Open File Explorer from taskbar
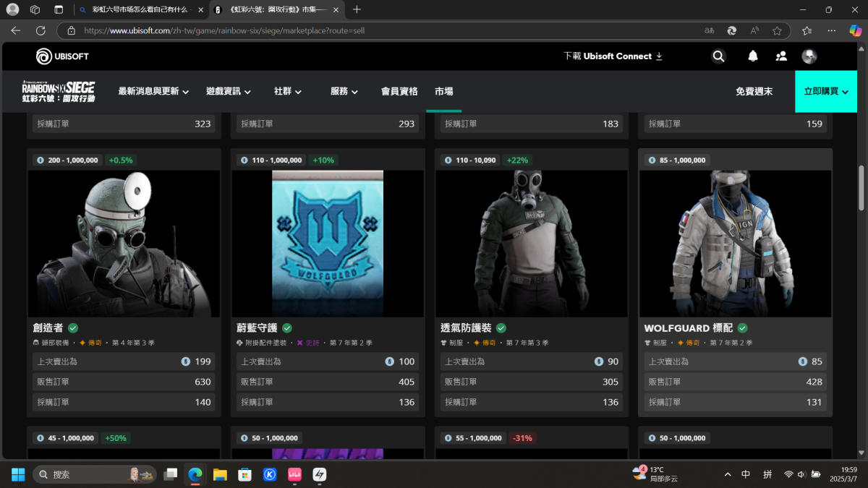The image size is (868, 488). pyautogui.click(x=220, y=474)
